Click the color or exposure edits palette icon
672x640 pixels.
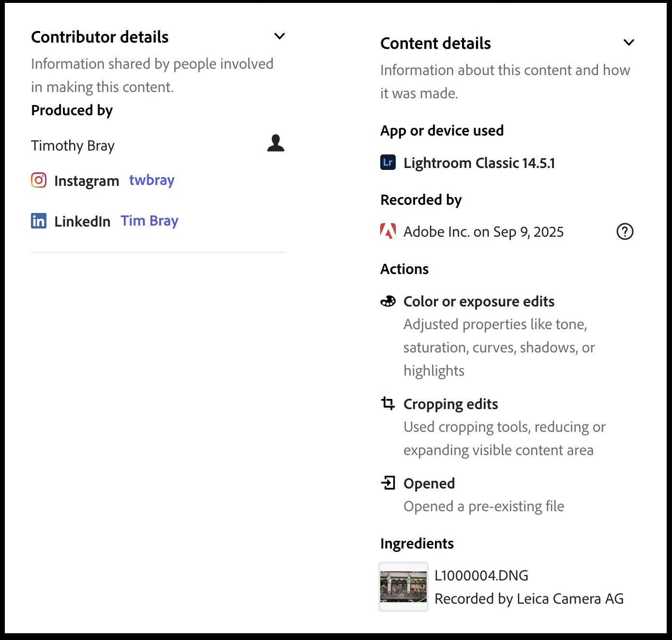pyautogui.click(x=388, y=302)
